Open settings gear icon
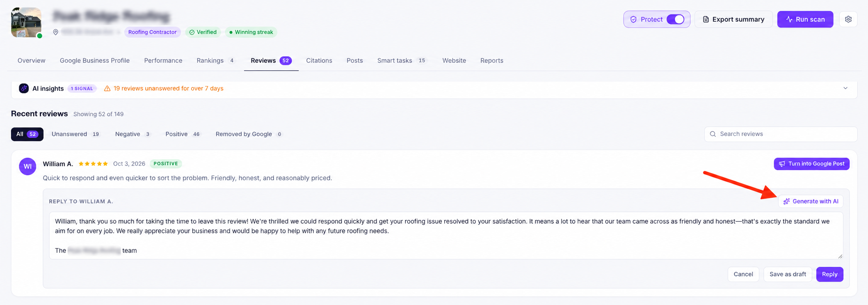The height and width of the screenshot is (305, 868). [848, 19]
